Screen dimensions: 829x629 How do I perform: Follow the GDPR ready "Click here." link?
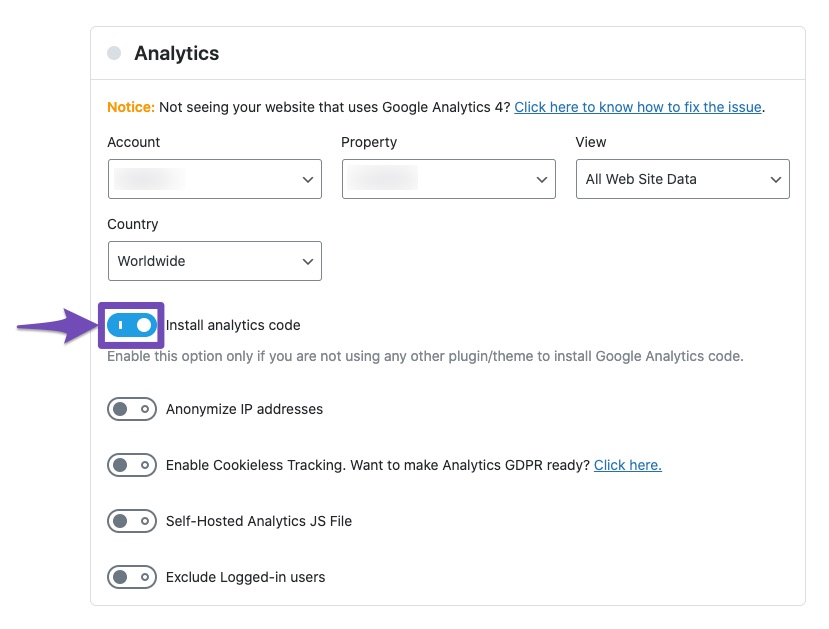(628, 465)
